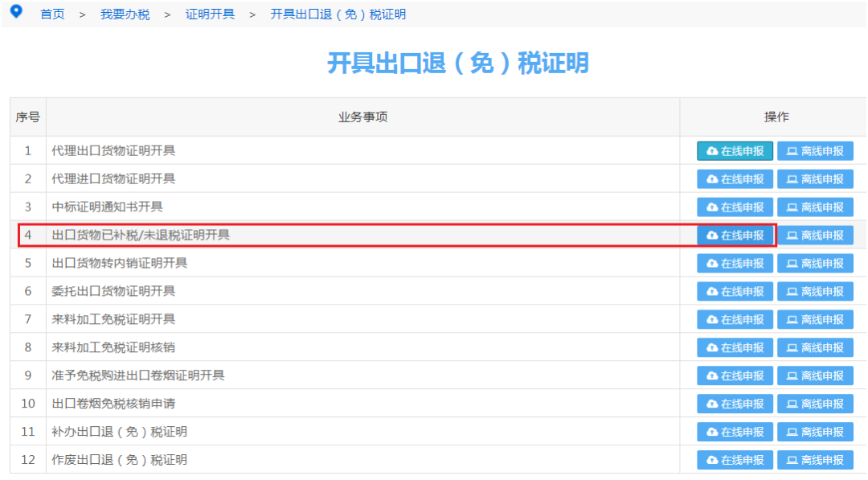Select the text 代理进口货物证明开具
Image resolution: width=868 pixels, height=480 pixels.
113,178
